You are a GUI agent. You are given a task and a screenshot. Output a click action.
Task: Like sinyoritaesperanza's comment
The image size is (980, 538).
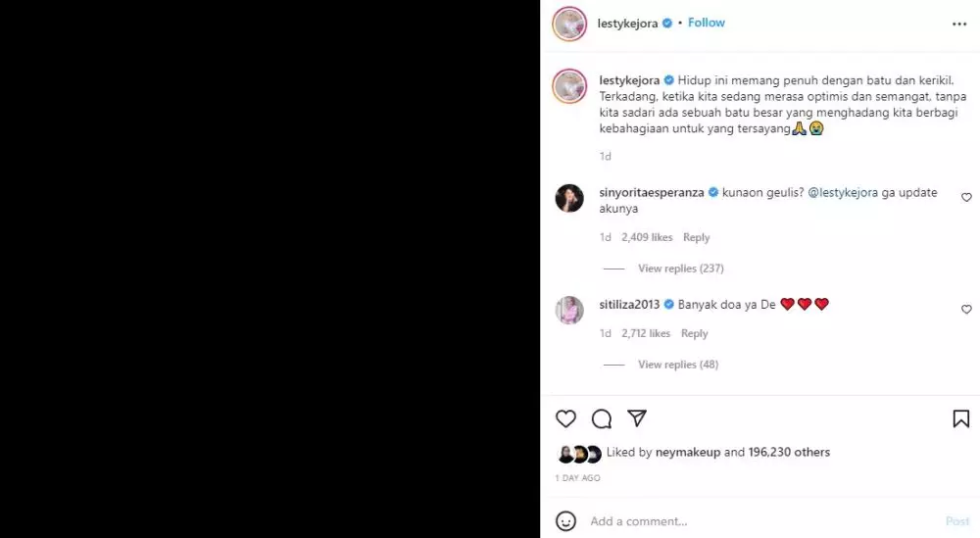966,198
